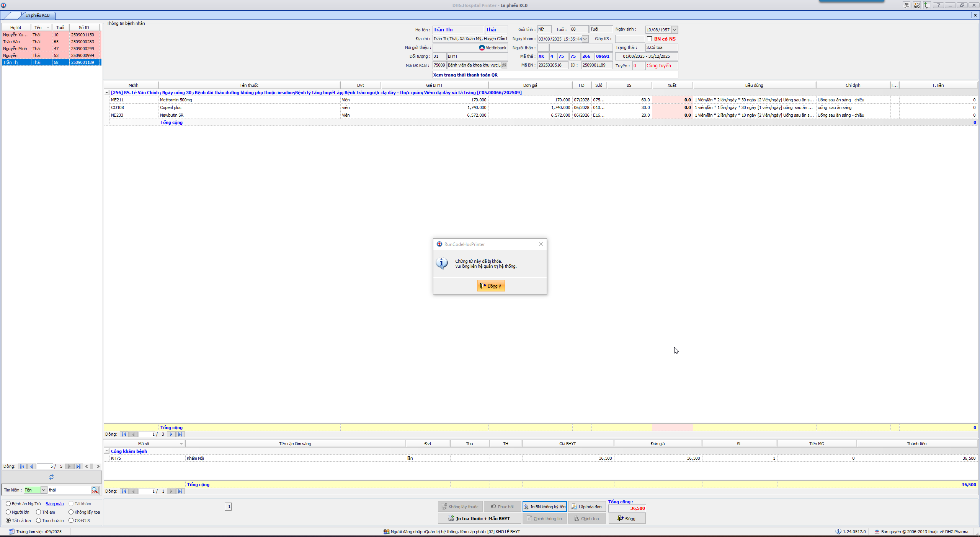The width and height of the screenshot is (980, 537).
Task: Click last-row icon in clinical services pager
Action: tap(180, 491)
